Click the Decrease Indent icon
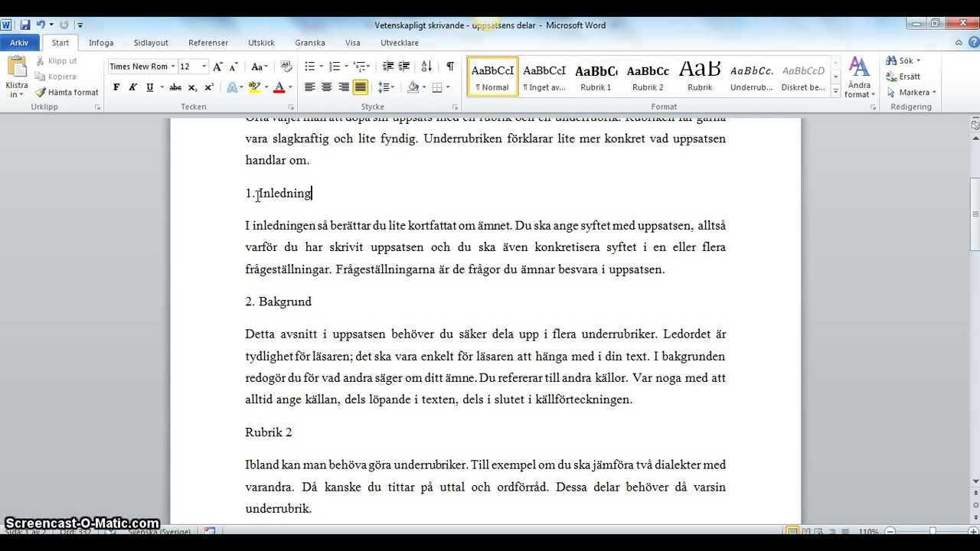Screen dimensions: 980x551 click(388, 67)
